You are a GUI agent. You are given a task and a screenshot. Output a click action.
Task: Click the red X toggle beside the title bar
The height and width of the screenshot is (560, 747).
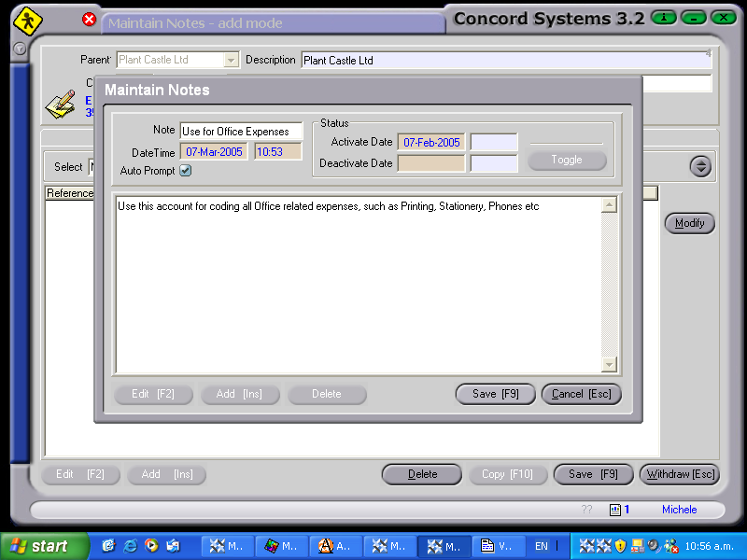(89, 19)
